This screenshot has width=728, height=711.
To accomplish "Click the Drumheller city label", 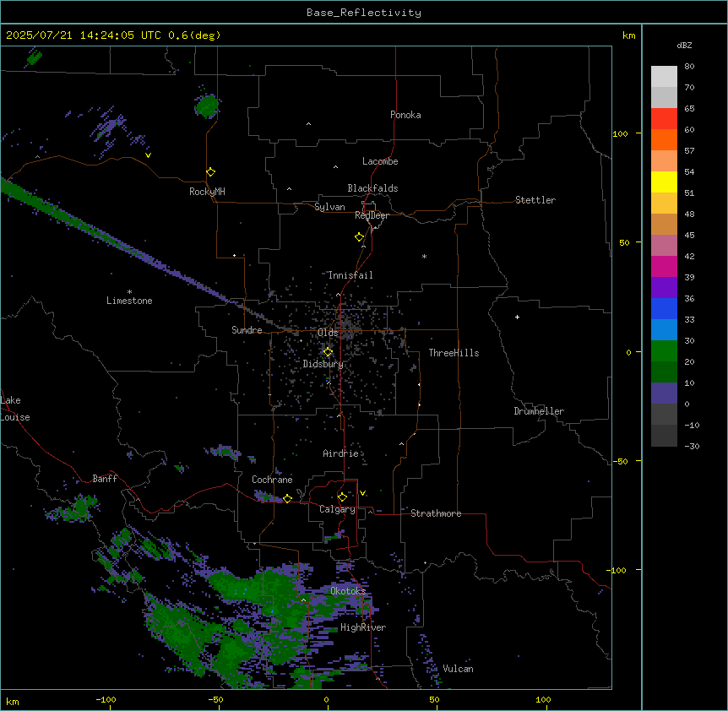I will point(539,411).
